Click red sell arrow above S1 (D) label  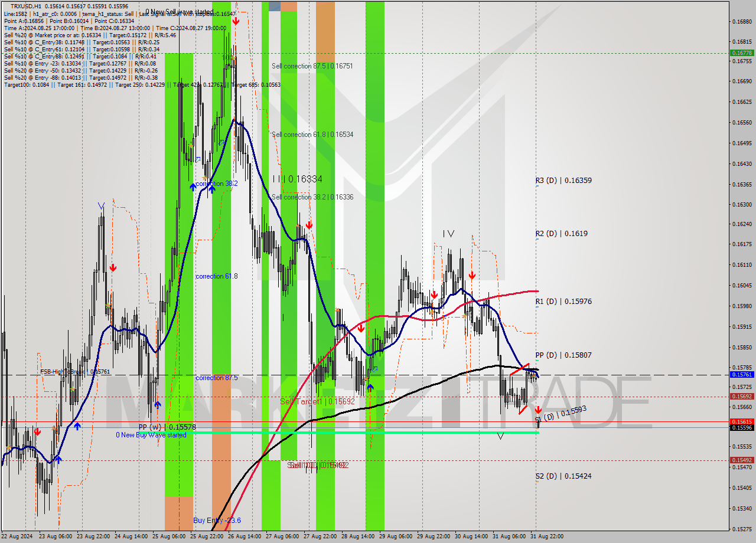click(x=538, y=410)
